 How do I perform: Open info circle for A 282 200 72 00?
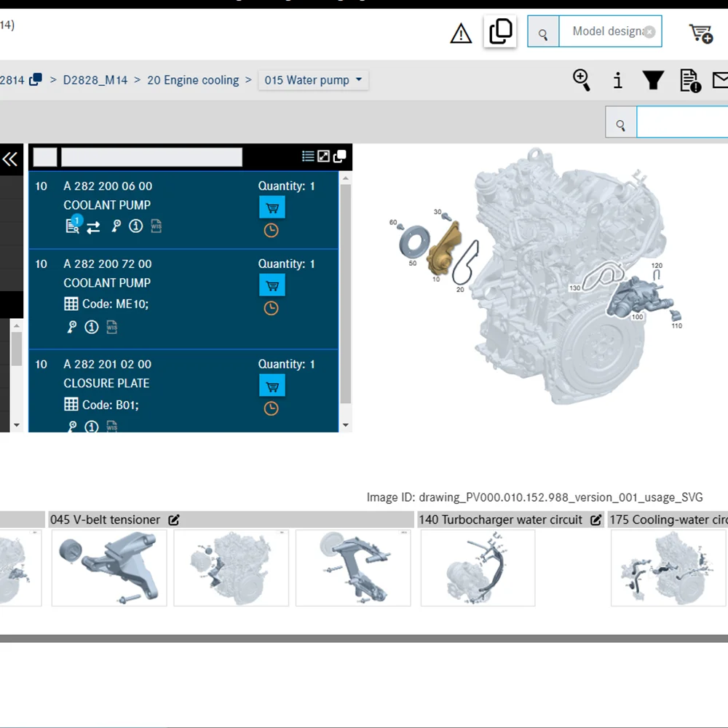point(92,327)
